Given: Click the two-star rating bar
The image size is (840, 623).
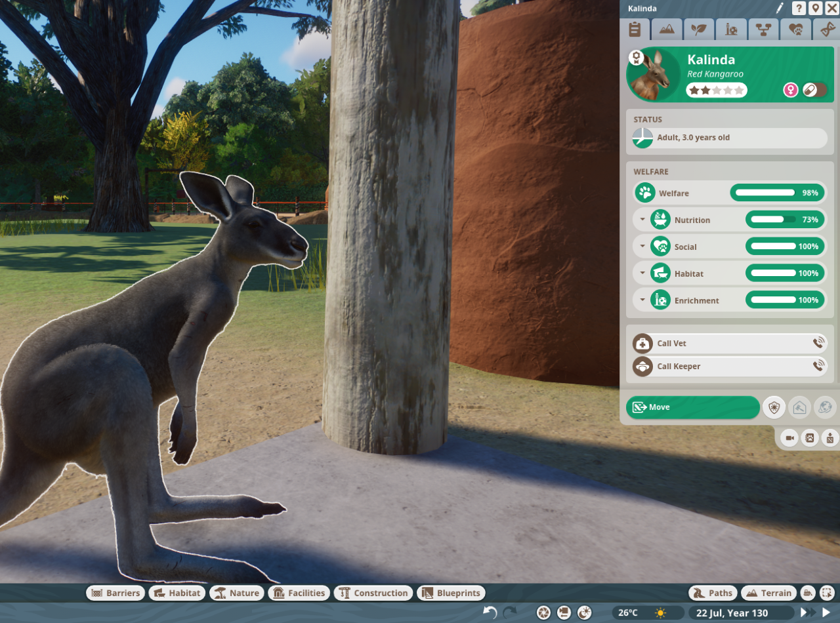Looking at the screenshot, I should click(717, 90).
